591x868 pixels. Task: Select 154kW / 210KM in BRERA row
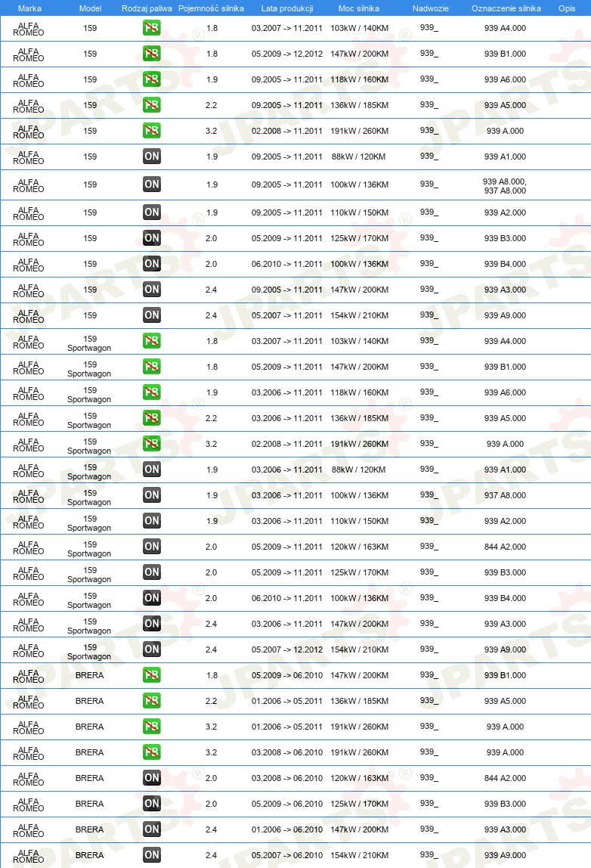[360, 855]
